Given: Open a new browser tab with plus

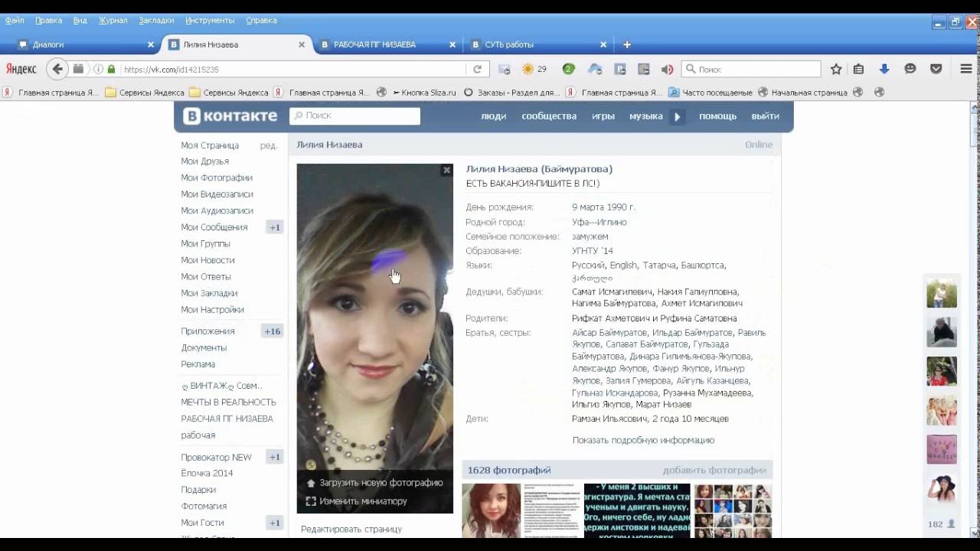Looking at the screenshot, I should (627, 44).
